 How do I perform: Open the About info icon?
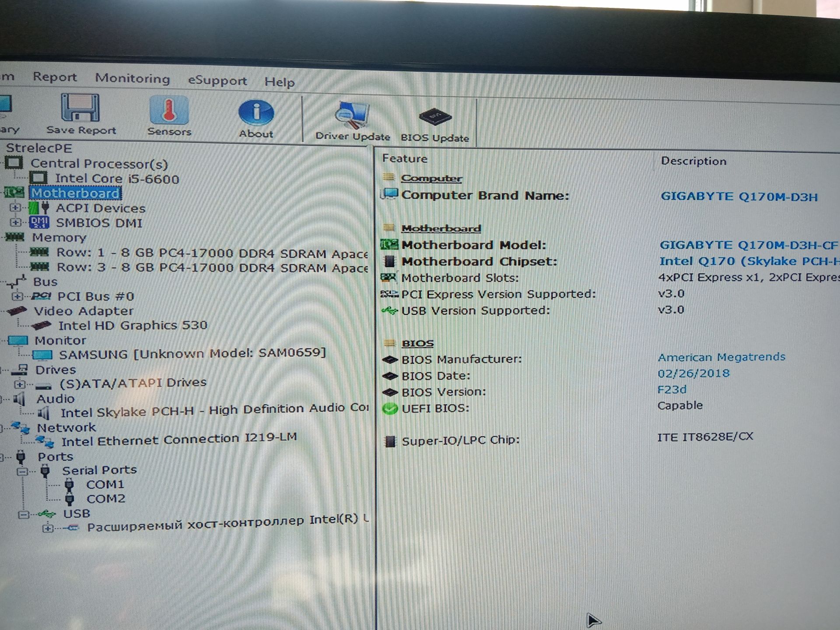[x=256, y=112]
